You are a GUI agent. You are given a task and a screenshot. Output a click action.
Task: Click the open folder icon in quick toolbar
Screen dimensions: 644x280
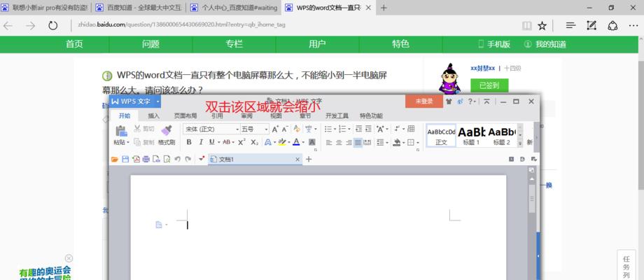(115, 160)
